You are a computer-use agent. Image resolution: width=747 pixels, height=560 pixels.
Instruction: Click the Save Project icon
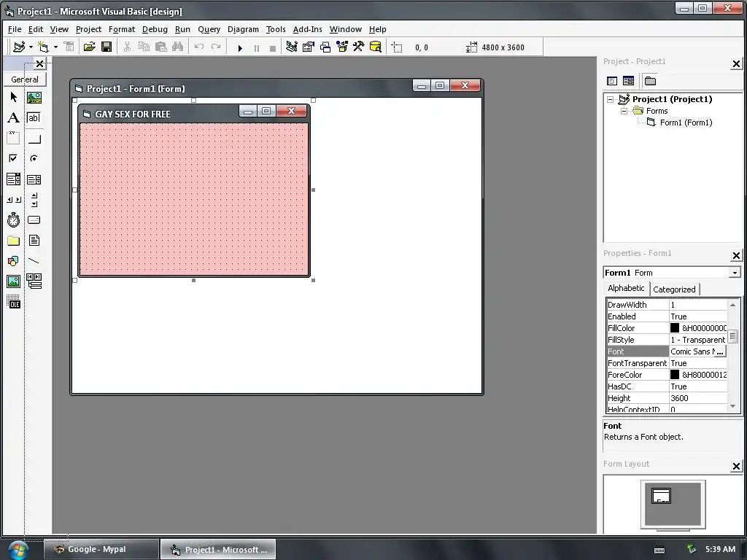pos(107,47)
